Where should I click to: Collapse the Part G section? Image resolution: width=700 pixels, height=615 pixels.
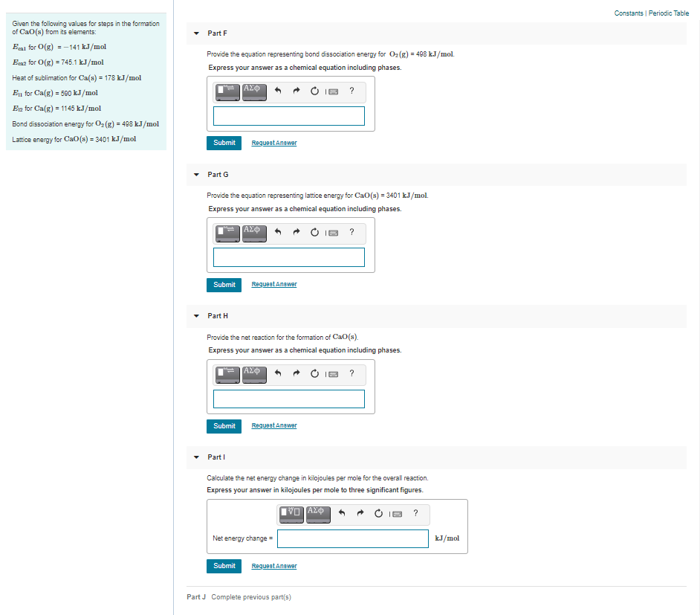[196, 175]
